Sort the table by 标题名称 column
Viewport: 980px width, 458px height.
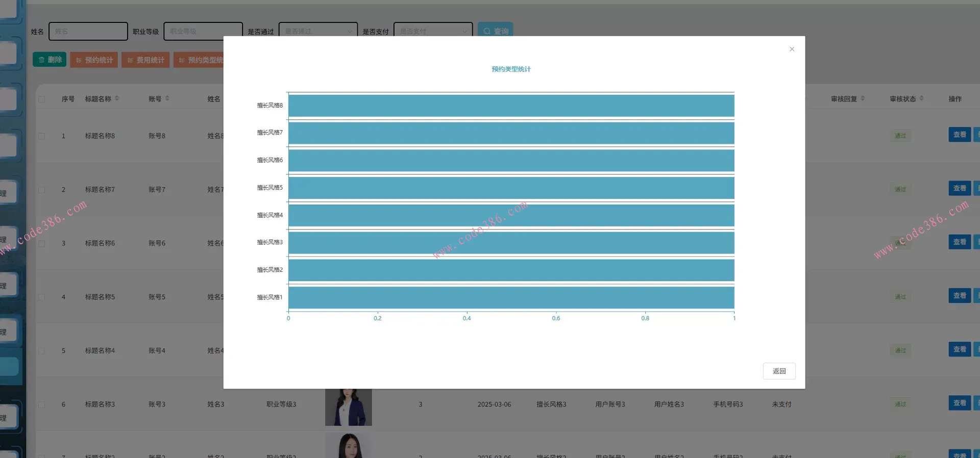tap(117, 98)
